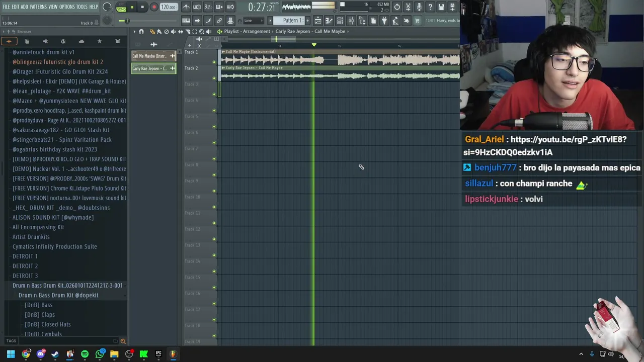Open the EDIT menu

[x=16, y=7]
